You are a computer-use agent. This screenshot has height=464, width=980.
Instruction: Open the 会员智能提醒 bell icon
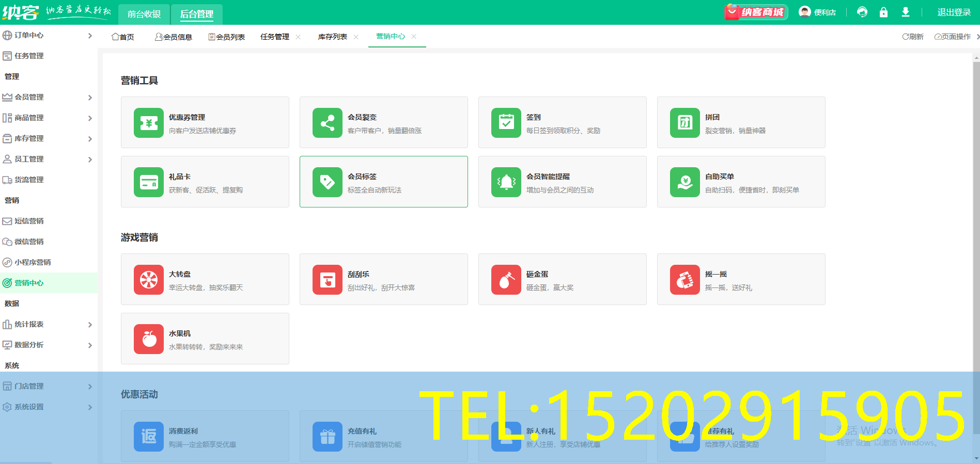coord(506,182)
